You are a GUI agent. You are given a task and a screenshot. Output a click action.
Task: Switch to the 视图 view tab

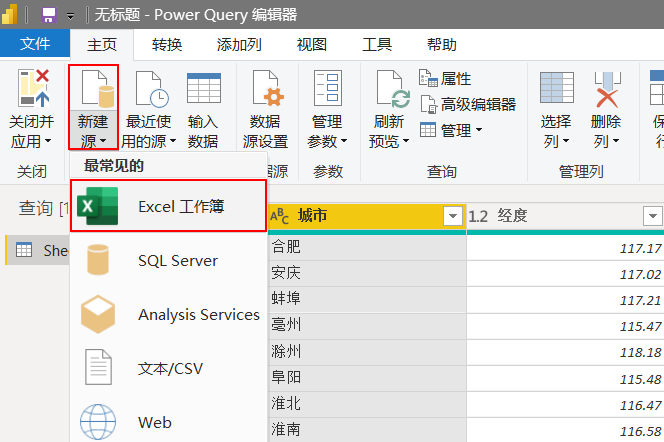click(312, 44)
